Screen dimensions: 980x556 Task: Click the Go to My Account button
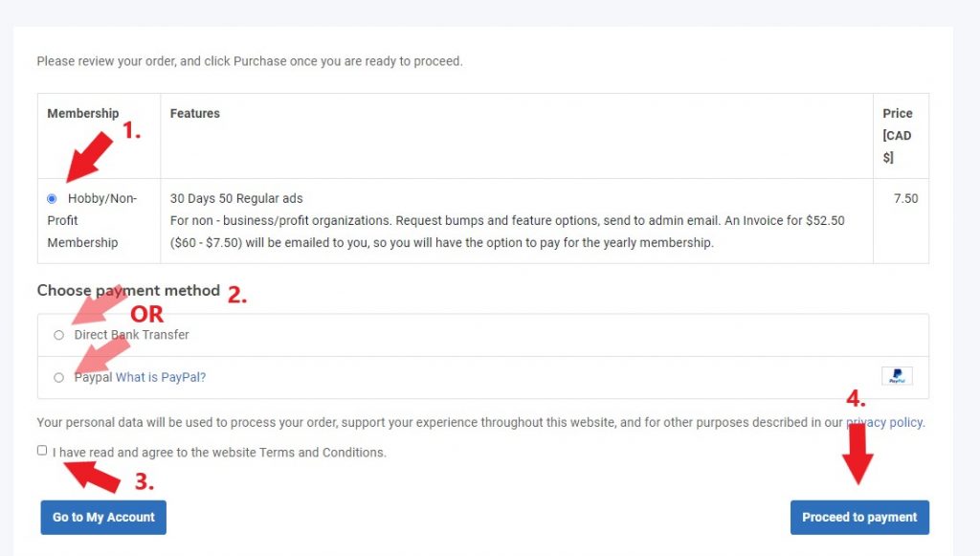[x=103, y=518]
